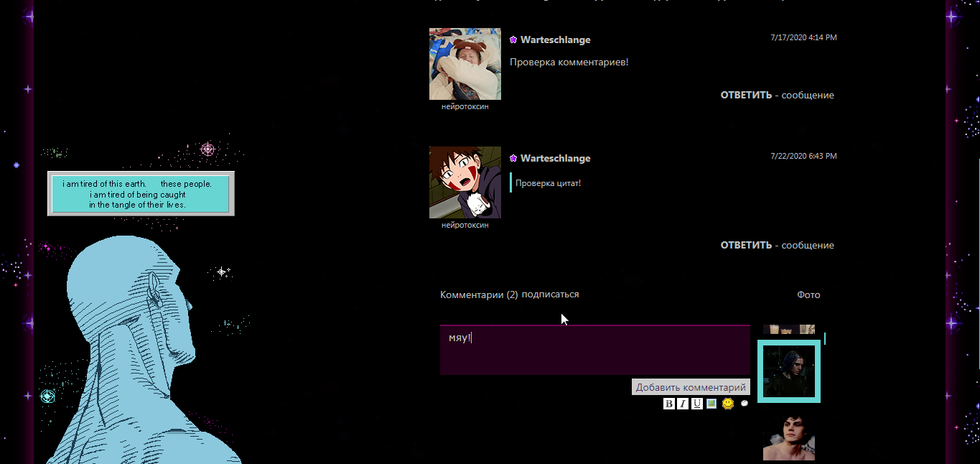Screen dimensions: 980x464
Task: Insert an image using the picture icon
Action: [x=711, y=404]
